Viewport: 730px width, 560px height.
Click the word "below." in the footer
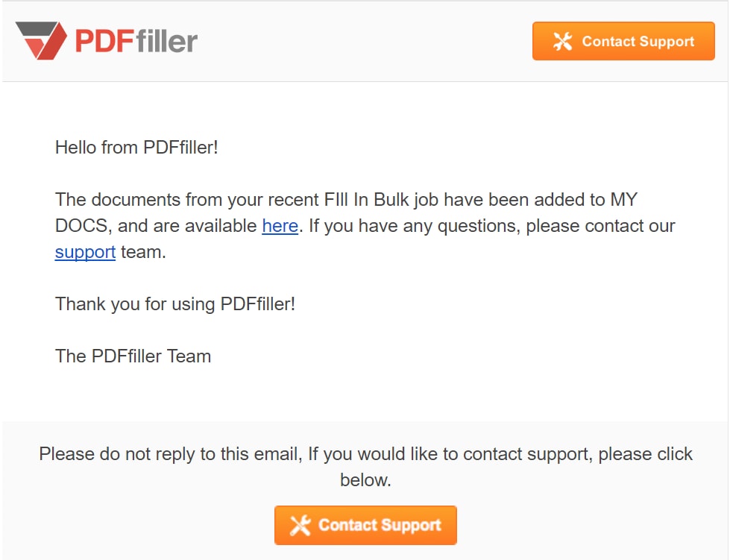point(365,480)
